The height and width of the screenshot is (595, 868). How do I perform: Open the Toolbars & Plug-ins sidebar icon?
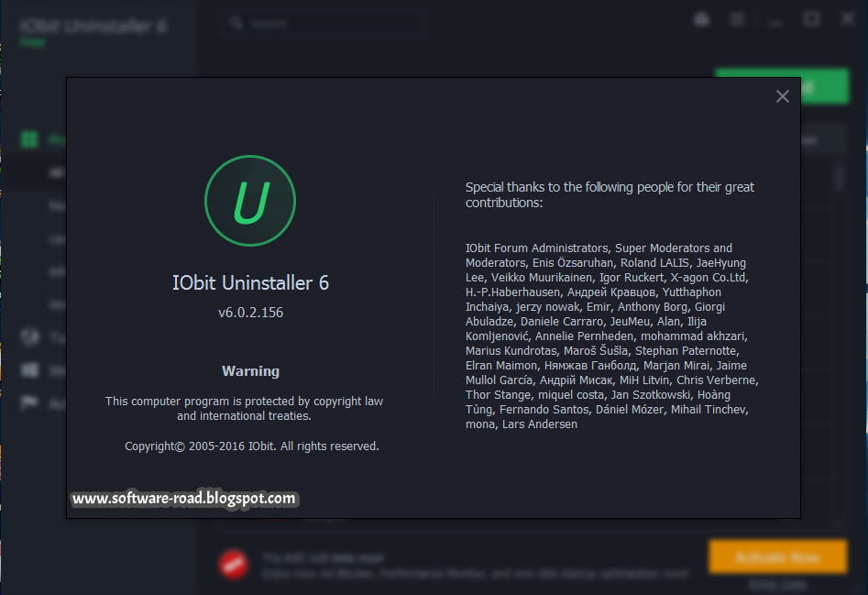pyautogui.click(x=29, y=337)
